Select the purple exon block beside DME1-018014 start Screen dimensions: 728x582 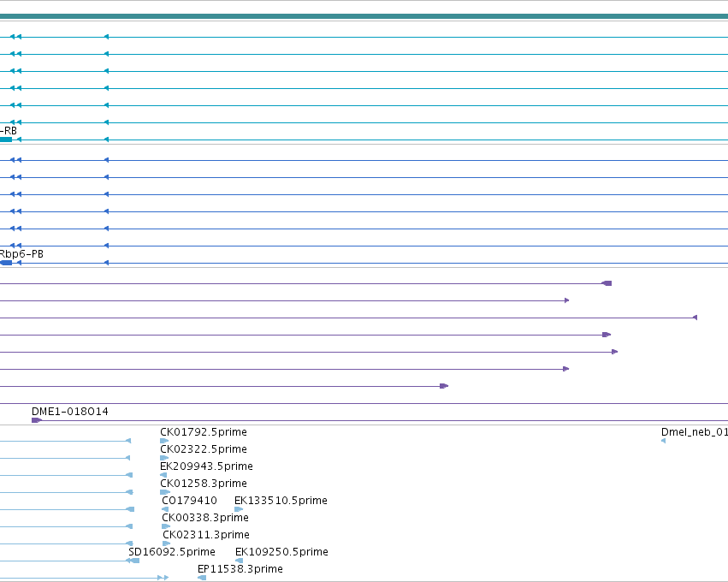[x=36, y=420]
